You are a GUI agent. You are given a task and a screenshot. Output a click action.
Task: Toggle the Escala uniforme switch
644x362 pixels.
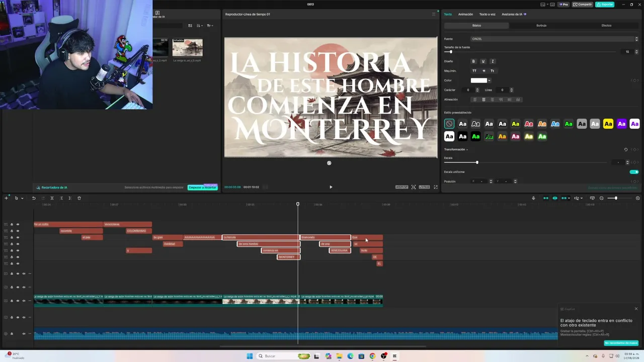[634, 172]
